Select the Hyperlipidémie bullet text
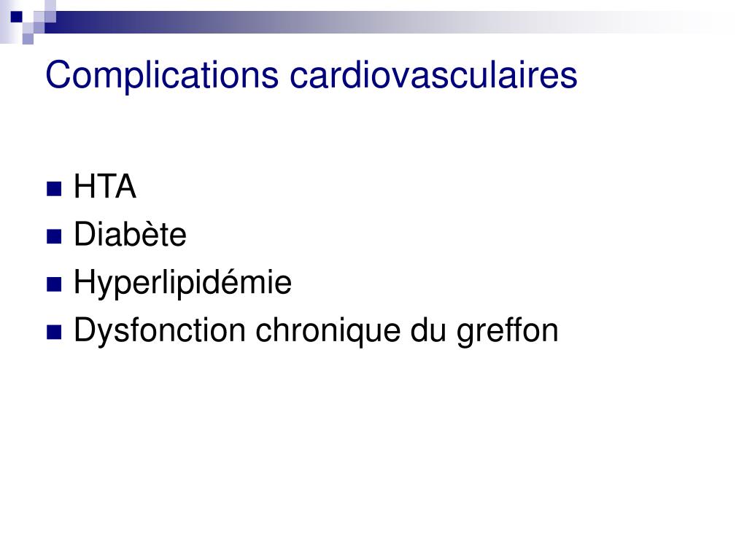This screenshot has height=560, width=747. 182,284
